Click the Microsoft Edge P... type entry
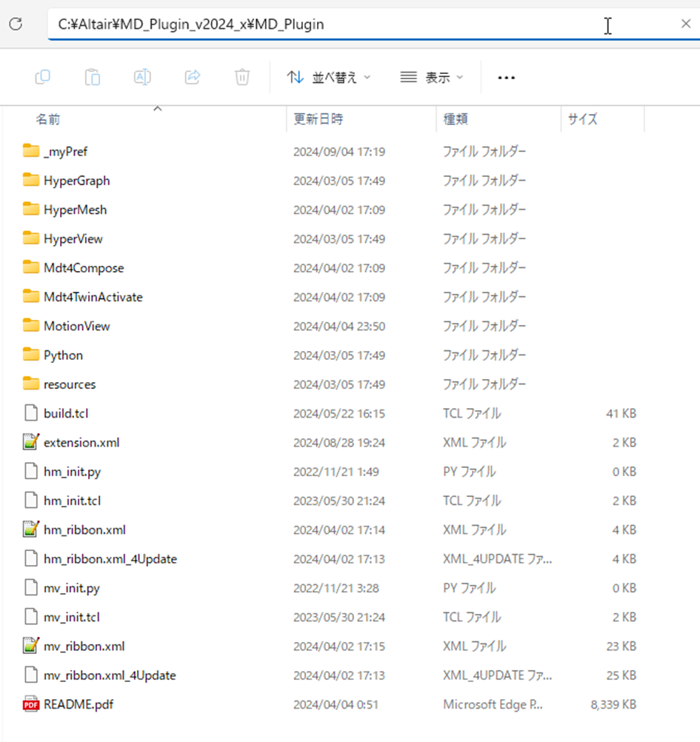Viewport: 700px width, 742px height. point(493,705)
